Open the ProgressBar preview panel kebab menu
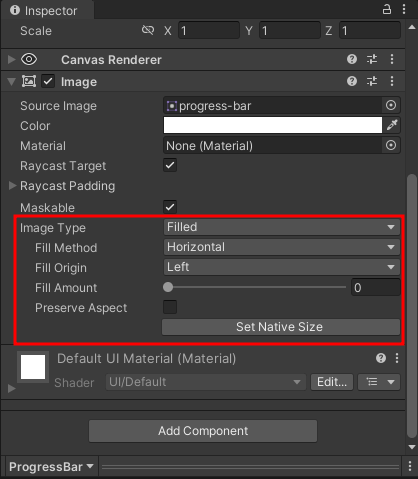 pyautogui.click(x=410, y=466)
